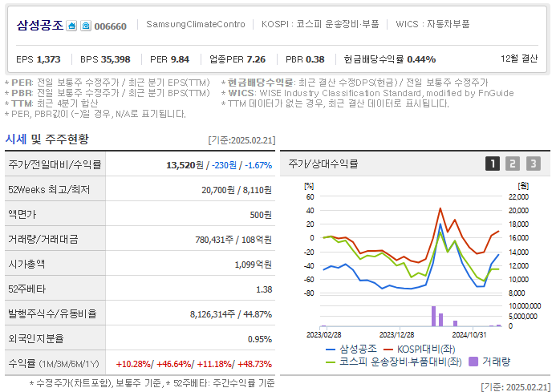556x392 pixels.
Task: Click the homepage icon next to 삼성공조
Action: click(71, 26)
